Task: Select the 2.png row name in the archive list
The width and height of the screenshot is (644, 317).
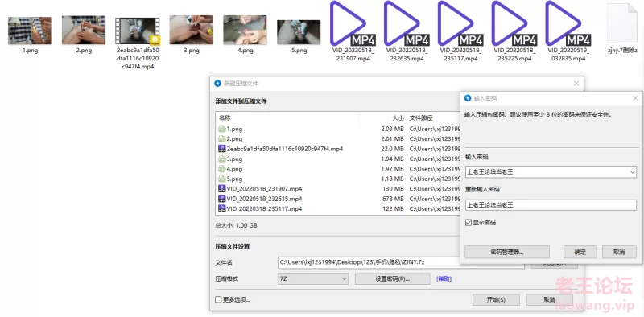Action: tap(234, 139)
